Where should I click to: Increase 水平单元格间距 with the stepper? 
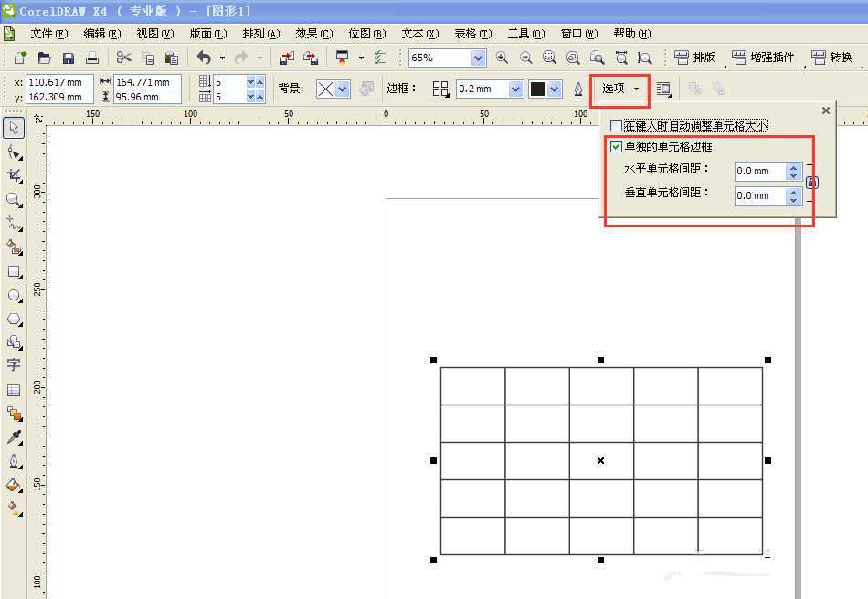791,167
